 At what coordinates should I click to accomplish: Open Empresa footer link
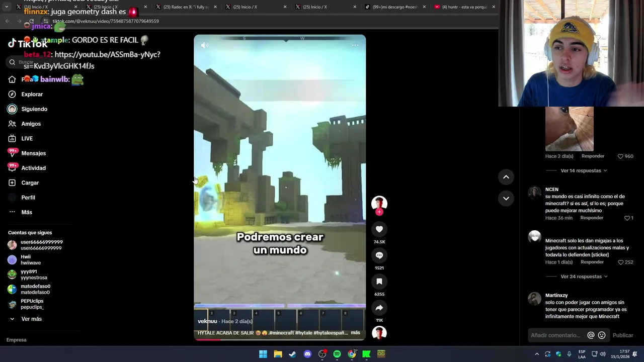[16, 340]
